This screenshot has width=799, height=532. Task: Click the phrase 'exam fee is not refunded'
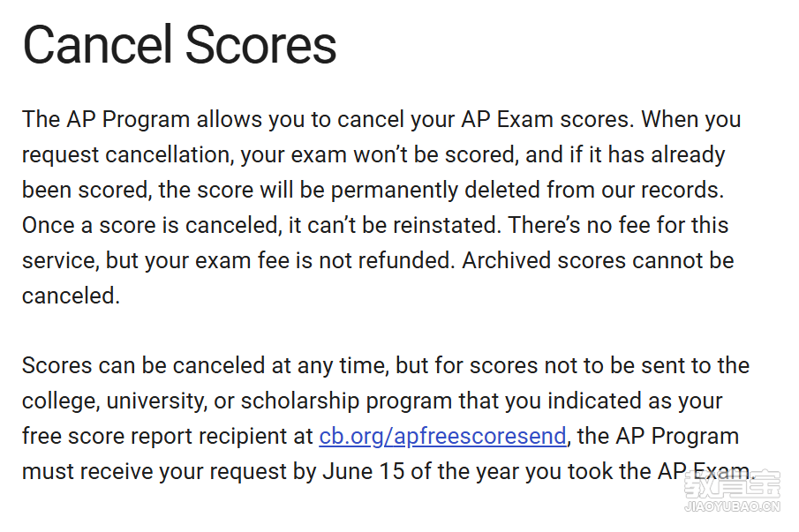pyautogui.click(x=324, y=260)
